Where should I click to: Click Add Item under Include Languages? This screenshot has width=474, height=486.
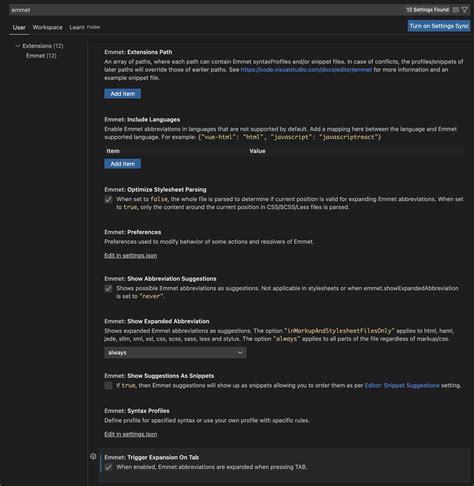[x=123, y=164]
